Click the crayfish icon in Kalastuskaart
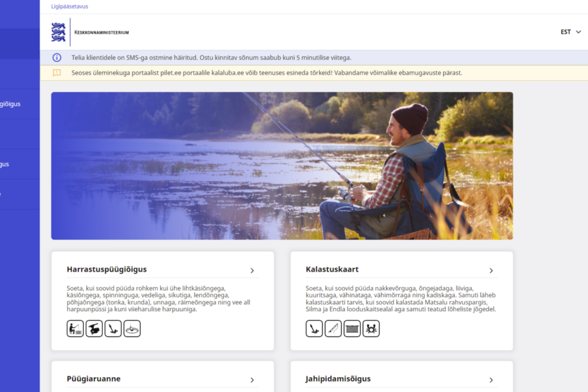This screenshot has width=588, height=392. [x=371, y=328]
